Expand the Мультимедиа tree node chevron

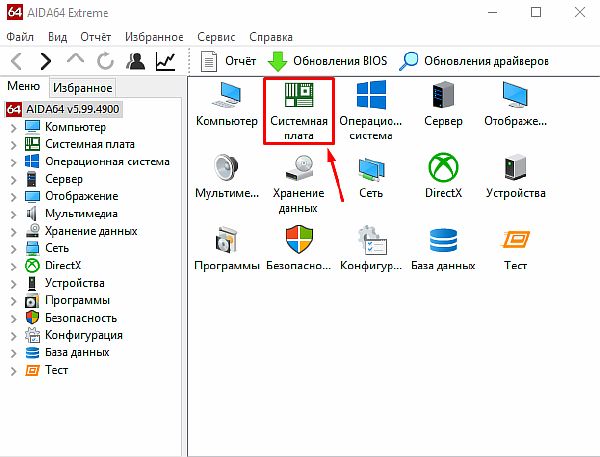13,214
